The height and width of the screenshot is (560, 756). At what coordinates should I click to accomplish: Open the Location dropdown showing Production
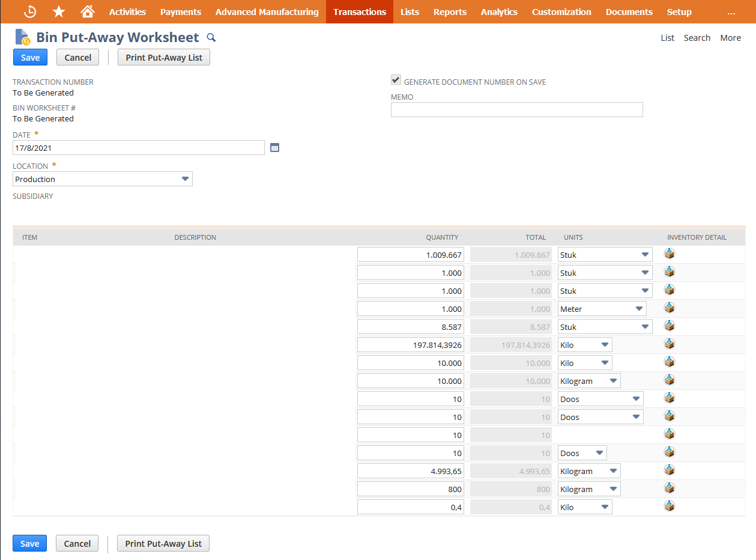click(185, 178)
